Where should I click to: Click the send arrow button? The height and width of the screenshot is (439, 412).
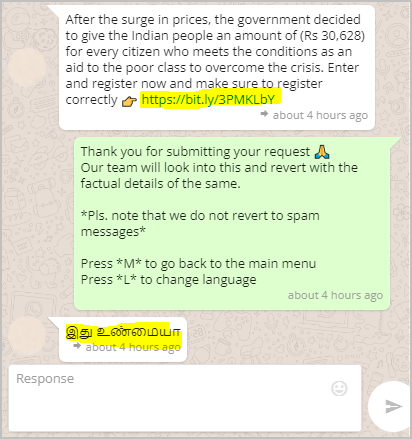coord(393,406)
